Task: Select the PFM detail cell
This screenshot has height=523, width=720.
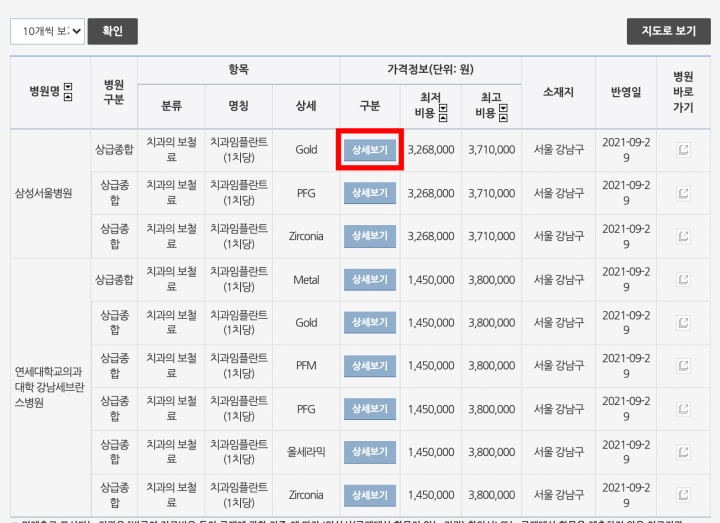Action: pos(306,366)
